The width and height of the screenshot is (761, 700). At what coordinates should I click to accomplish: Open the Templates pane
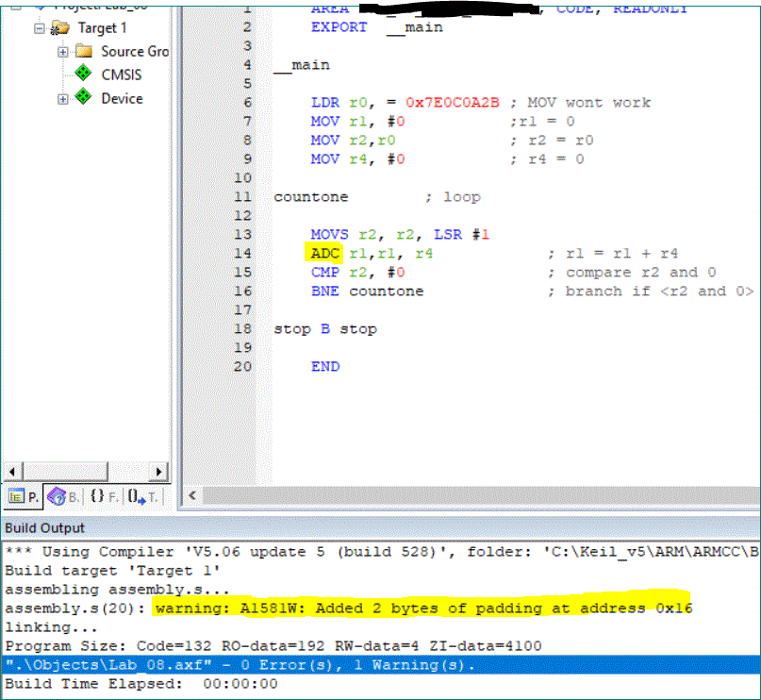[x=143, y=496]
